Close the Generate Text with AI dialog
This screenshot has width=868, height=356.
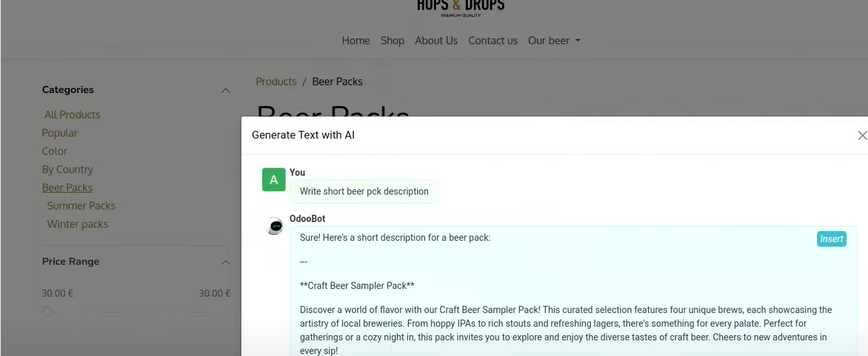tap(862, 135)
